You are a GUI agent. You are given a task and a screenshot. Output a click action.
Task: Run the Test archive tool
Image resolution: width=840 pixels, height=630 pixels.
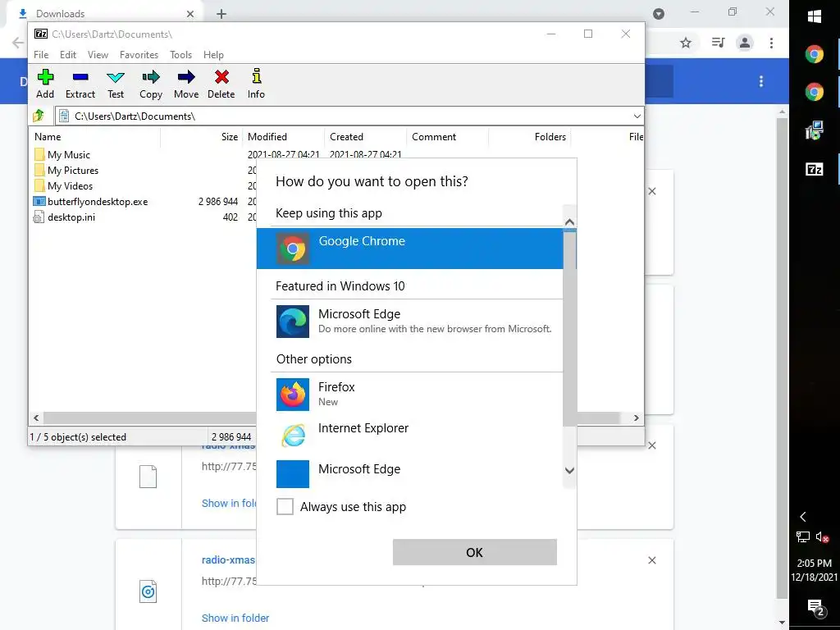116,84
